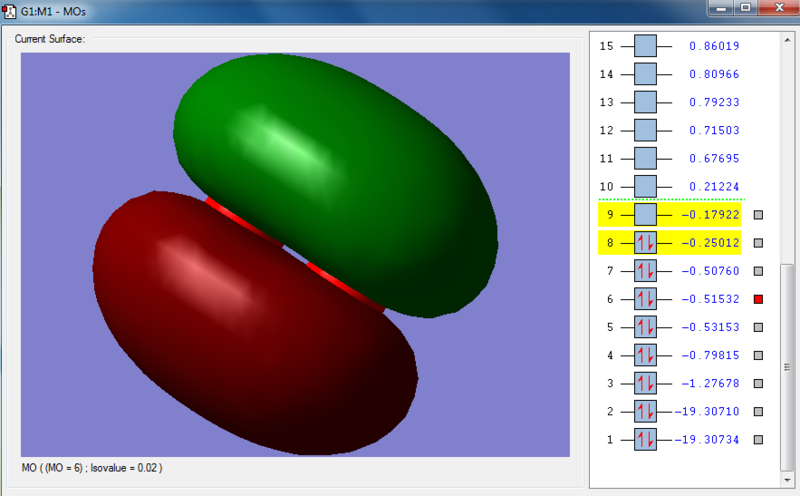Image resolution: width=800 pixels, height=496 pixels.
Task: Close the G1:M1 MOs window
Action: 779,8
